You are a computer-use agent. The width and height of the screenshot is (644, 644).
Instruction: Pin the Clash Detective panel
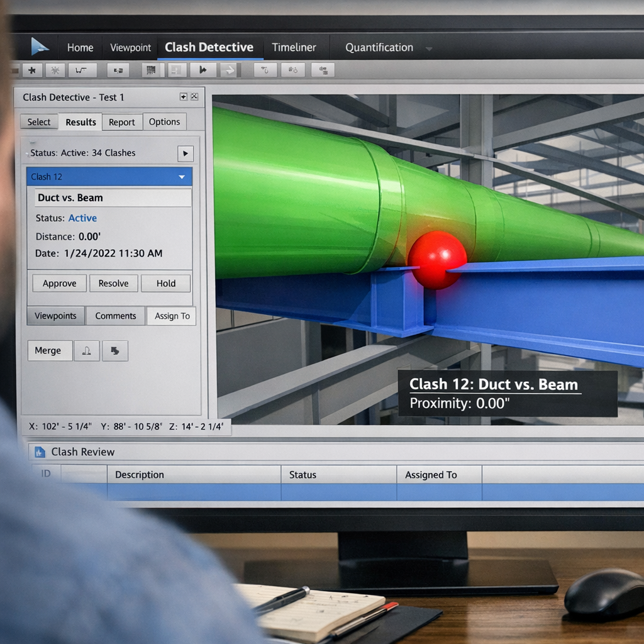(x=184, y=96)
